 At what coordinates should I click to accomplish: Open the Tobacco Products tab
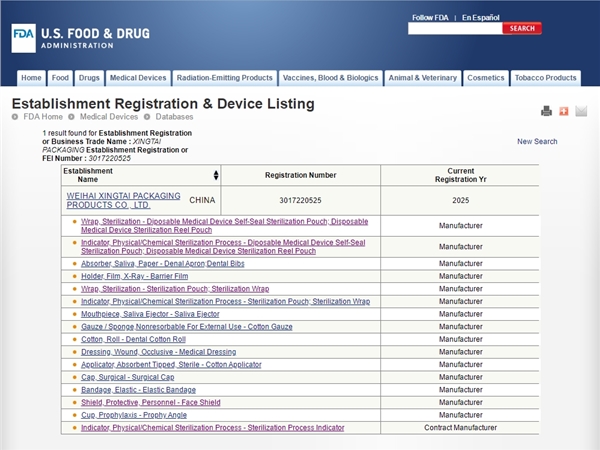click(x=545, y=78)
